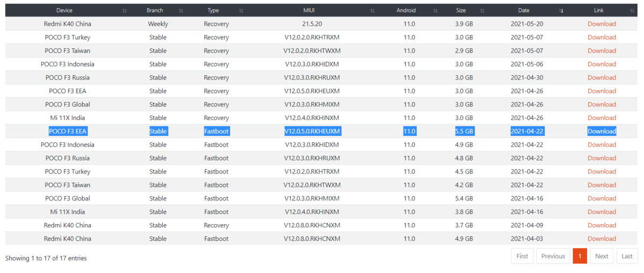644x273 pixels.
Task: Click date 2021-04-30
Action: (527, 77)
